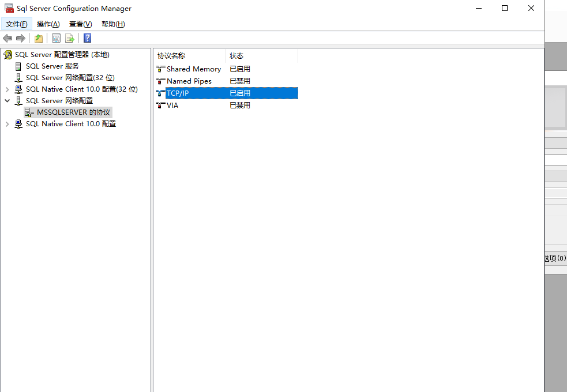Open the 操作(A) menu
Screen dimensions: 567x392
[48, 24]
